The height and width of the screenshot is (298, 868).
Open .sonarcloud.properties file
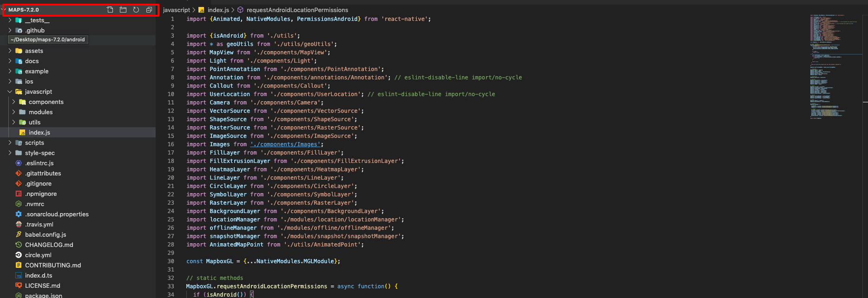[x=57, y=214]
